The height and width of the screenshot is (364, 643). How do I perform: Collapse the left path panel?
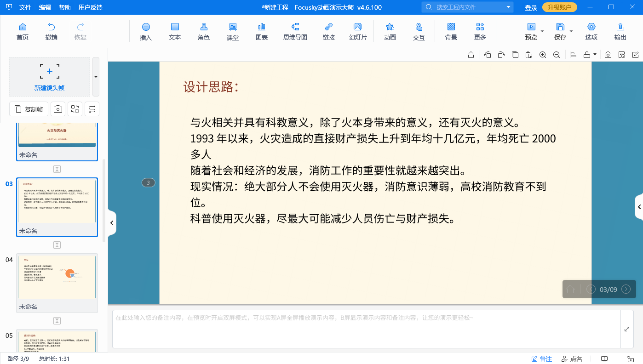111,223
